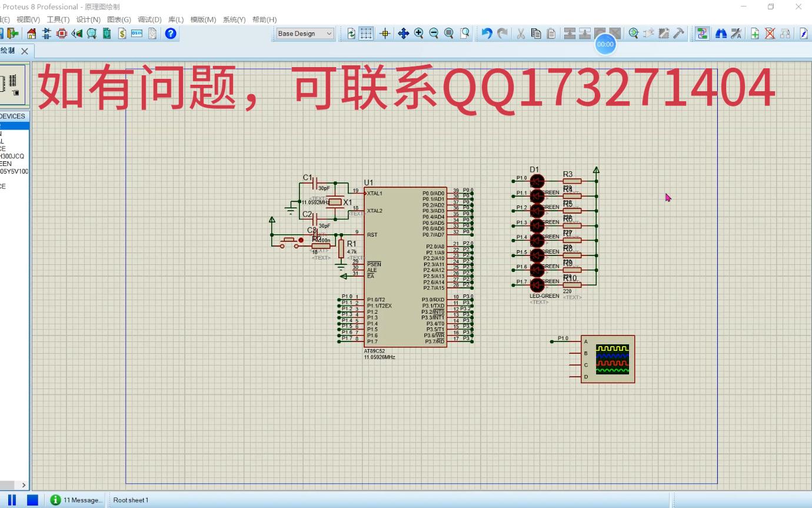This screenshot has width=812, height=508.
Task: Click the Zoom Out magnifier
Action: pos(434,34)
